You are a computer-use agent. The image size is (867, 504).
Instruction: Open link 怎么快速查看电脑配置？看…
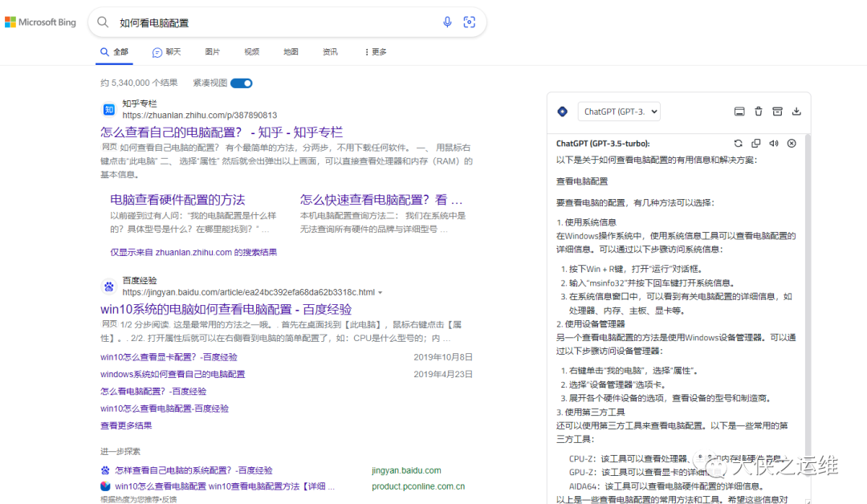(x=381, y=200)
